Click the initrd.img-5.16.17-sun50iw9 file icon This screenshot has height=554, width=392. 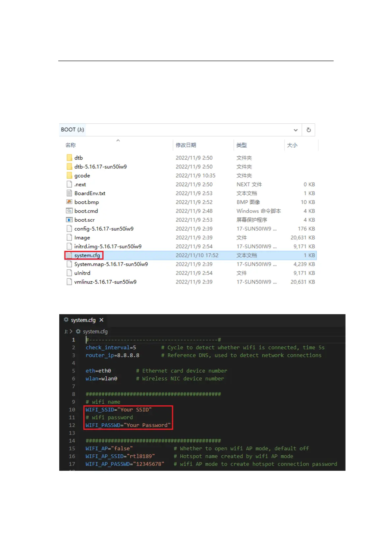click(69, 246)
